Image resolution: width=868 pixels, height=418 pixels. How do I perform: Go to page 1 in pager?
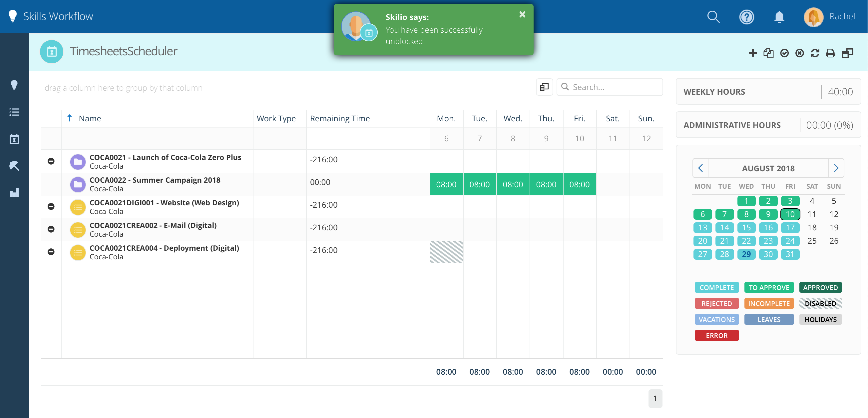pos(655,398)
